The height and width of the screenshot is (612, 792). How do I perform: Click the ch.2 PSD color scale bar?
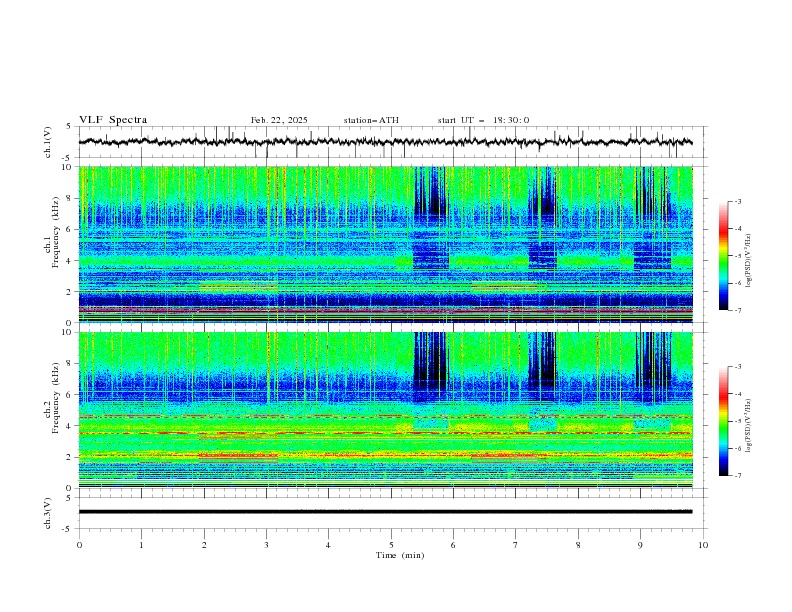coord(723,421)
